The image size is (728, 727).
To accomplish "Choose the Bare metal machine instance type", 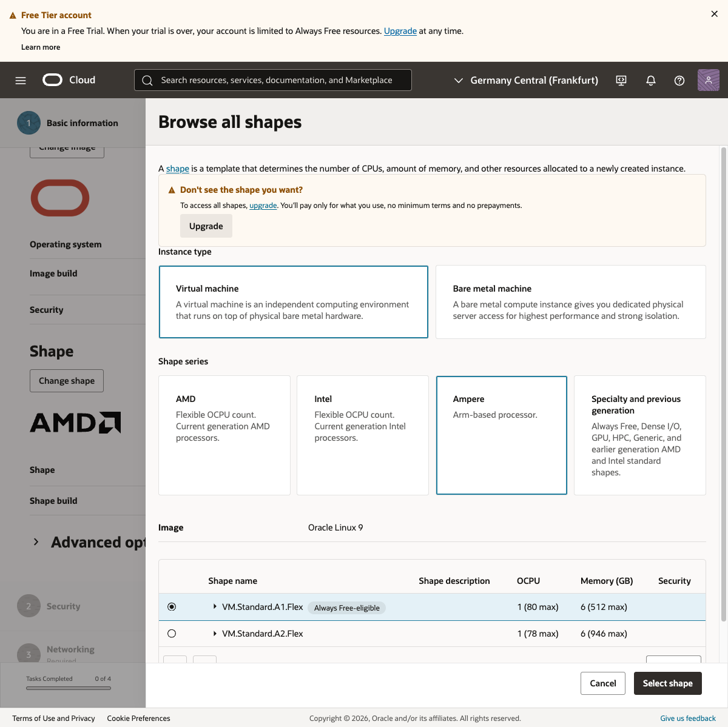I will [x=570, y=302].
